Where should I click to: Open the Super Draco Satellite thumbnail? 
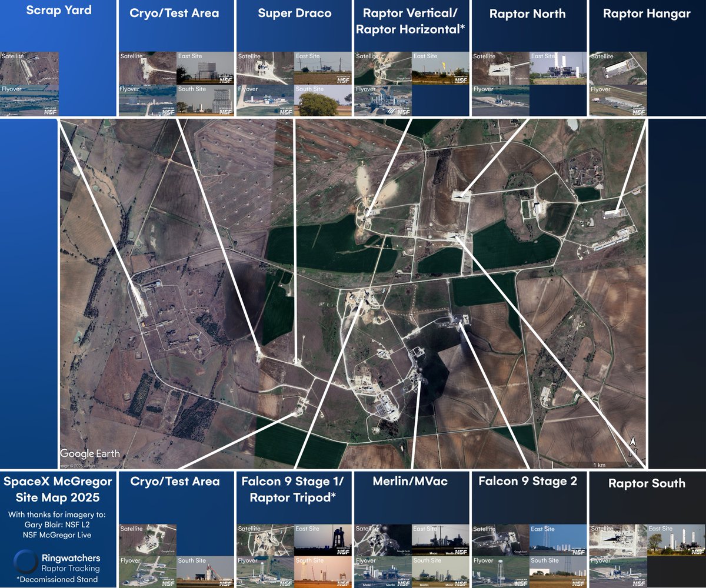265,68
